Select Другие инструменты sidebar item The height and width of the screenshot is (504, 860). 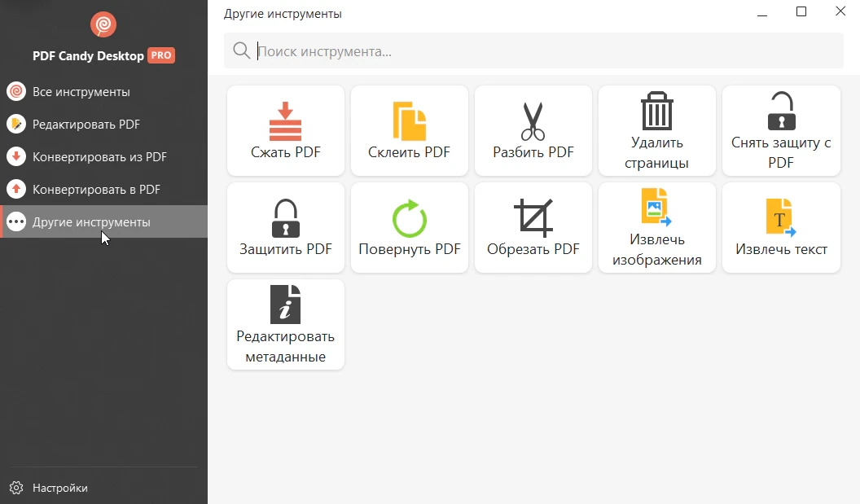coord(103,221)
